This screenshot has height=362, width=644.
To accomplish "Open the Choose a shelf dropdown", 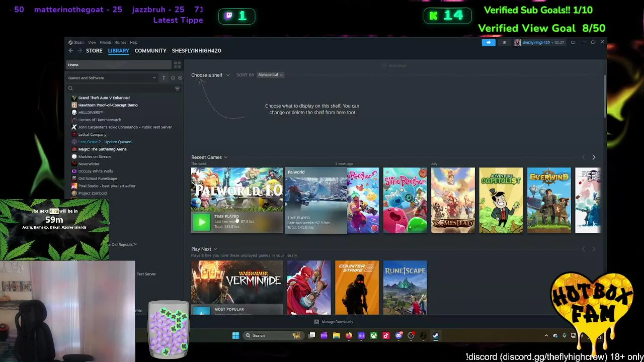I will [210, 75].
